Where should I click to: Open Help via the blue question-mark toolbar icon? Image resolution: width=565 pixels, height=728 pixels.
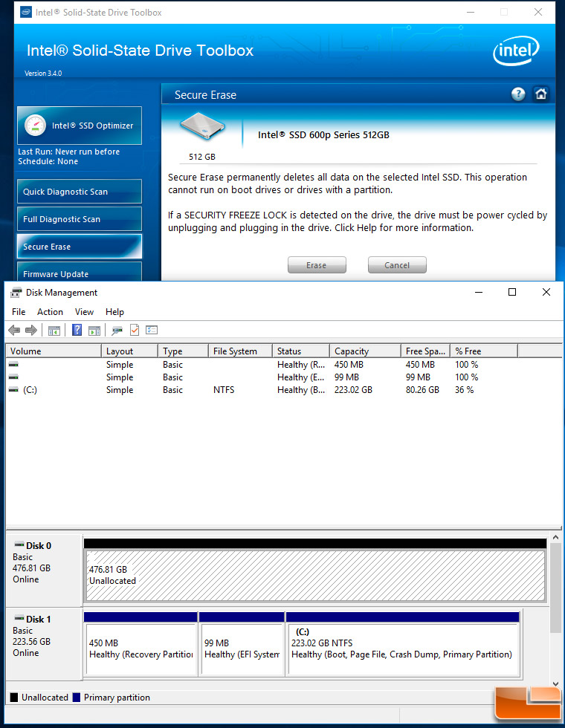coord(77,330)
